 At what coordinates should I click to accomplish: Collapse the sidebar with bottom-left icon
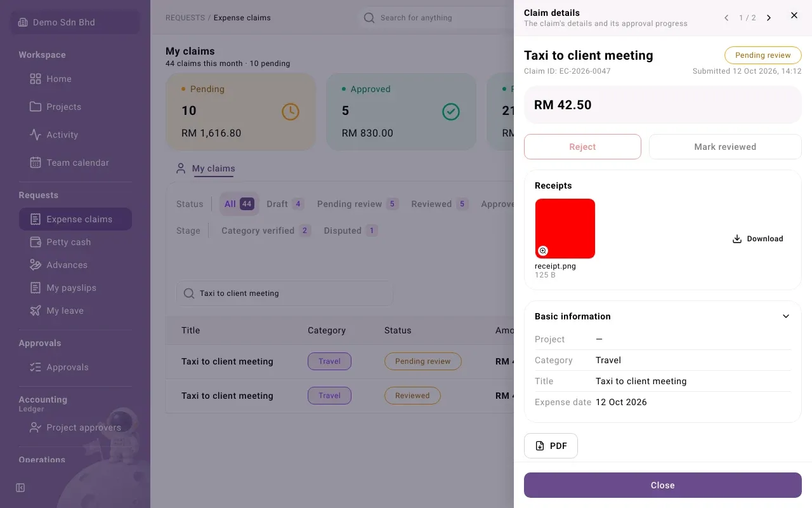tap(20, 488)
